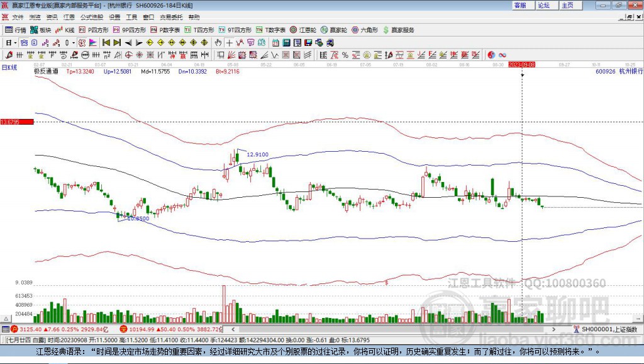This screenshot has width=644, height=364.
Task: Open the 江恩 menu
Action: (x=69, y=17)
